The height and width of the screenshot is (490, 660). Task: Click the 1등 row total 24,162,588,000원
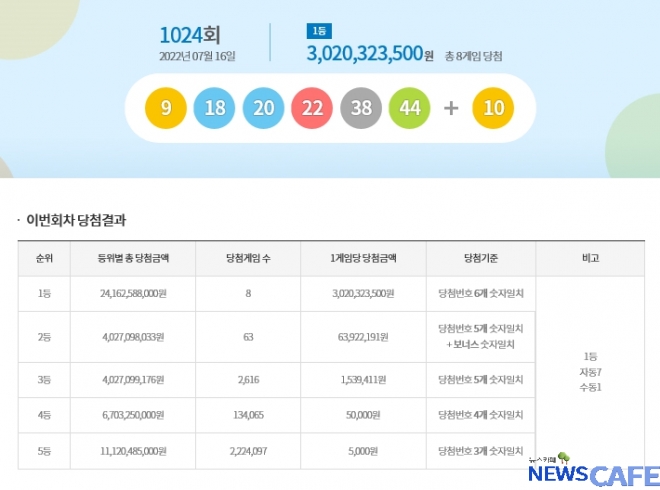[134, 294]
